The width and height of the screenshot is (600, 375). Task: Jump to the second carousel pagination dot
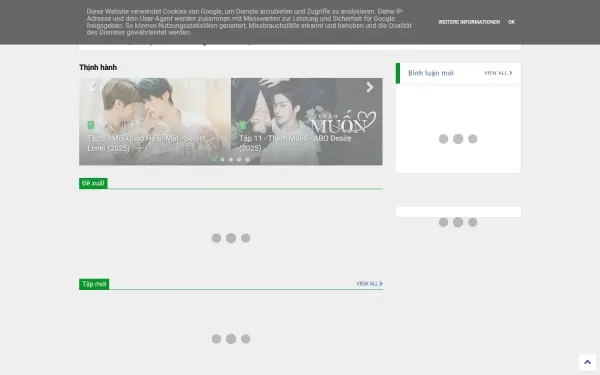222,160
